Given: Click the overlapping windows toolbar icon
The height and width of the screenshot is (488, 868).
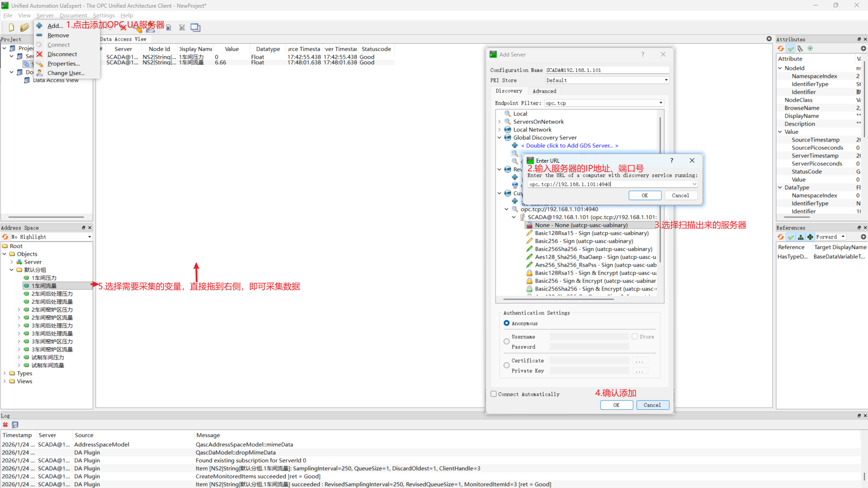Looking at the screenshot, I should click(x=195, y=28).
